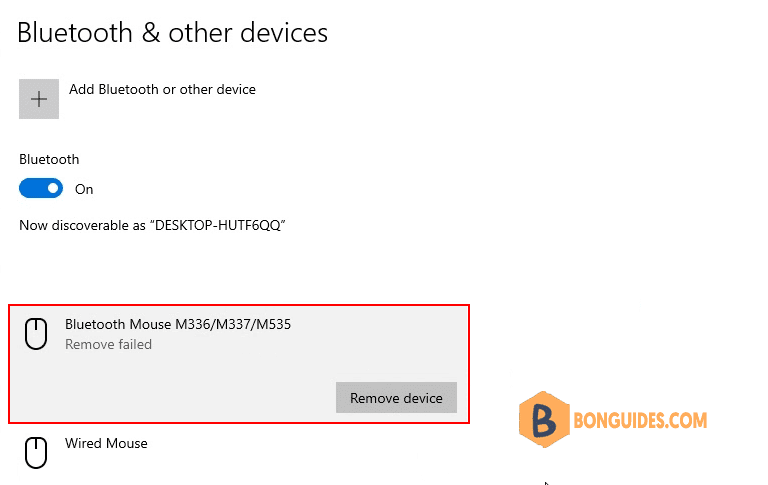The height and width of the screenshot is (485, 768).
Task: Click the Now discoverable as text line
Action: click(x=152, y=225)
